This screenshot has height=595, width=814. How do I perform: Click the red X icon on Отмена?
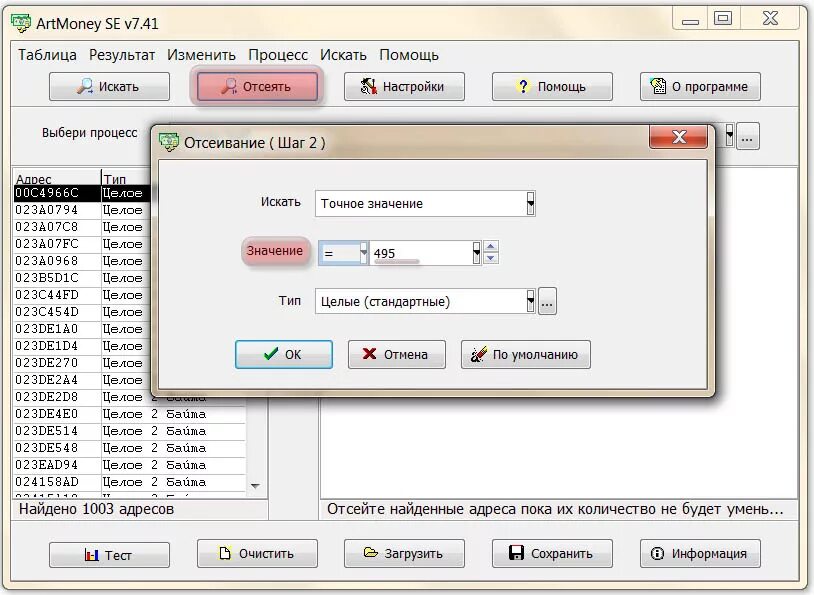pyautogui.click(x=369, y=354)
